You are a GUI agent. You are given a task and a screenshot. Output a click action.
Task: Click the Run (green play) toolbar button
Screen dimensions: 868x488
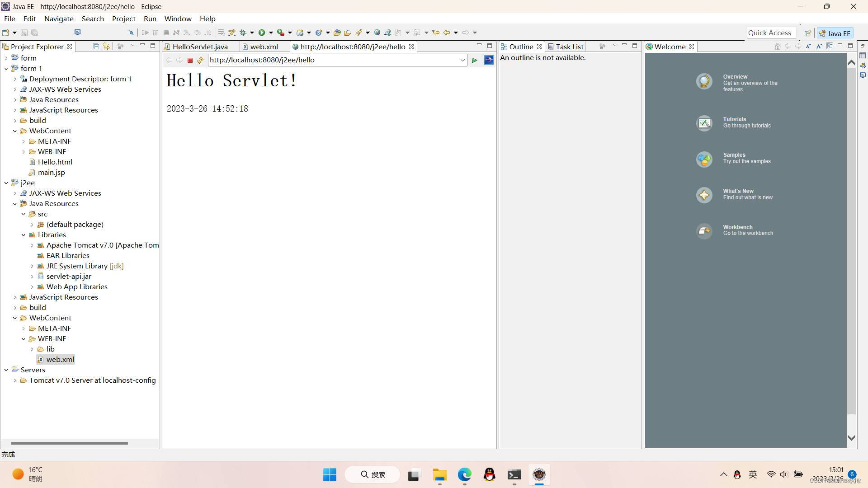point(261,33)
